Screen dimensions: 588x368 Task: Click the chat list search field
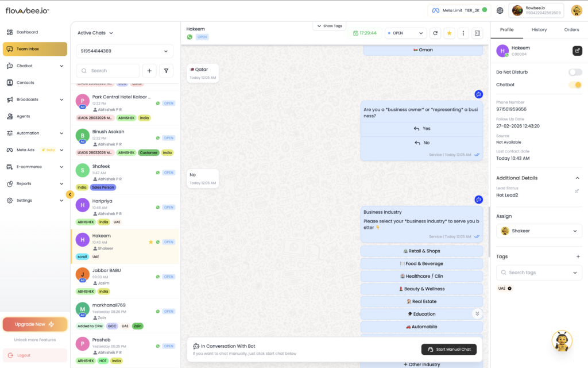[x=108, y=71]
